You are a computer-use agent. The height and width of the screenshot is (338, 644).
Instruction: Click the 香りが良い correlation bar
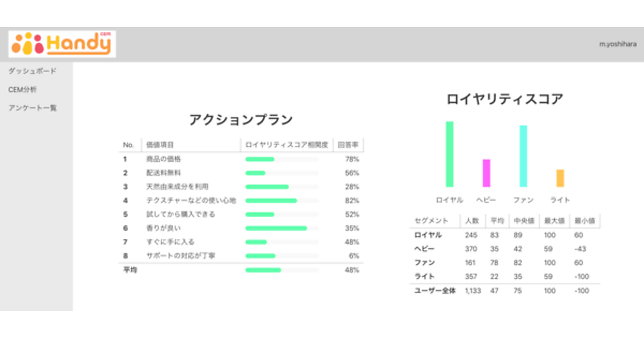coord(276,228)
